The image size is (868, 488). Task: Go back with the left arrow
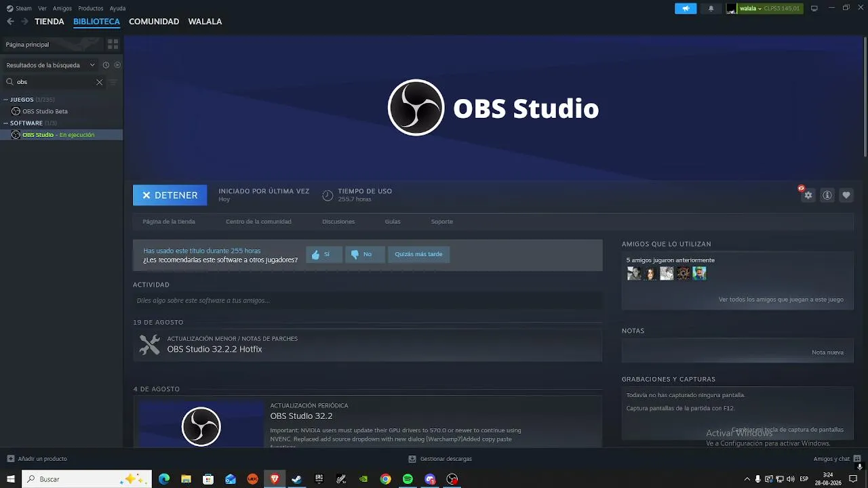[x=10, y=22]
